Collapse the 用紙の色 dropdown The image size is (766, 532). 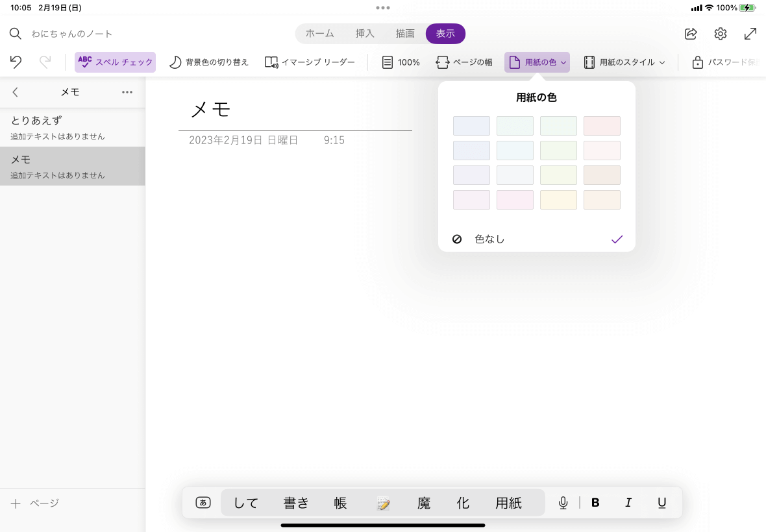[537, 62]
